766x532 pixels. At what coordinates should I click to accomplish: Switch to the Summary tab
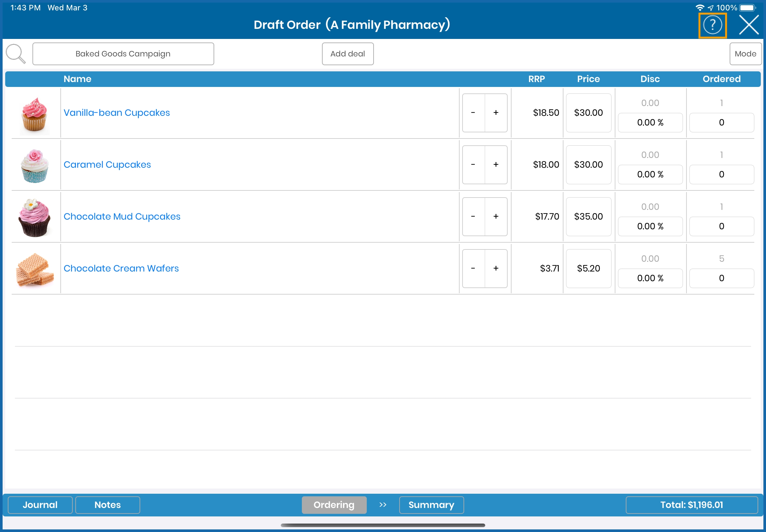431,505
